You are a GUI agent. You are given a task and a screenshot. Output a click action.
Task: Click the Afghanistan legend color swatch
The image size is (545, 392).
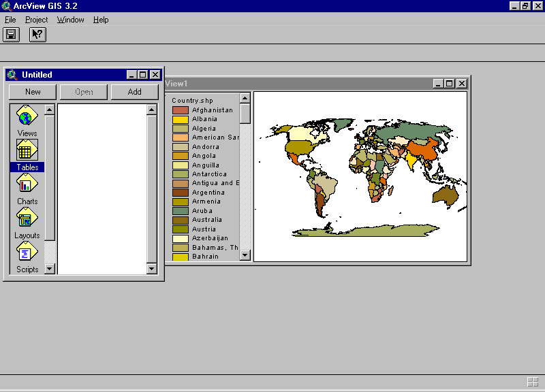pyautogui.click(x=180, y=110)
